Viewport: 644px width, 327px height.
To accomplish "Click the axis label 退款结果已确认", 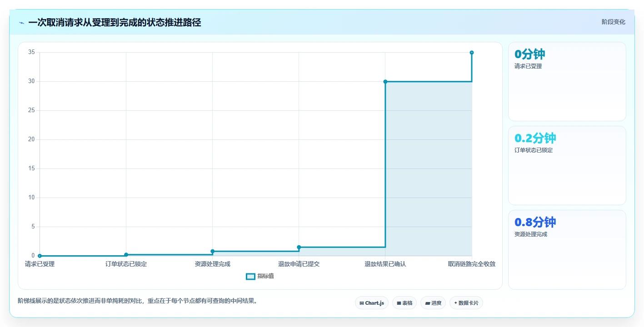I will 385,264.
